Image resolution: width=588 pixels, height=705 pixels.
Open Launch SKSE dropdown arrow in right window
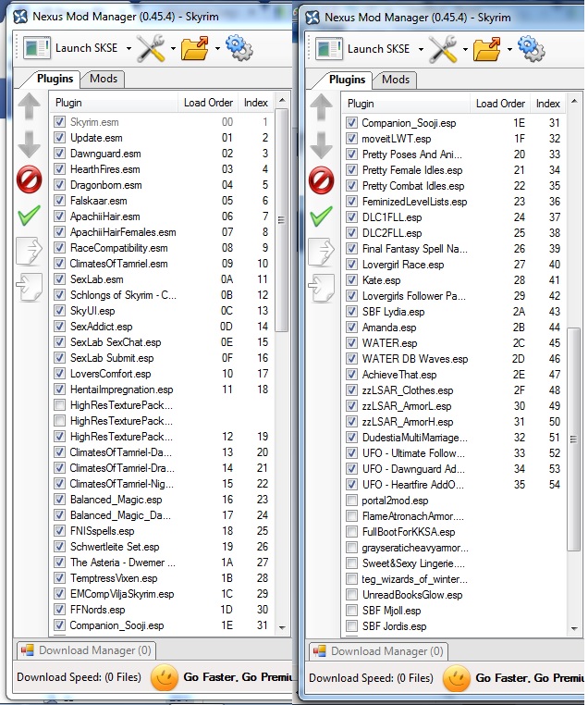coord(421,49)
